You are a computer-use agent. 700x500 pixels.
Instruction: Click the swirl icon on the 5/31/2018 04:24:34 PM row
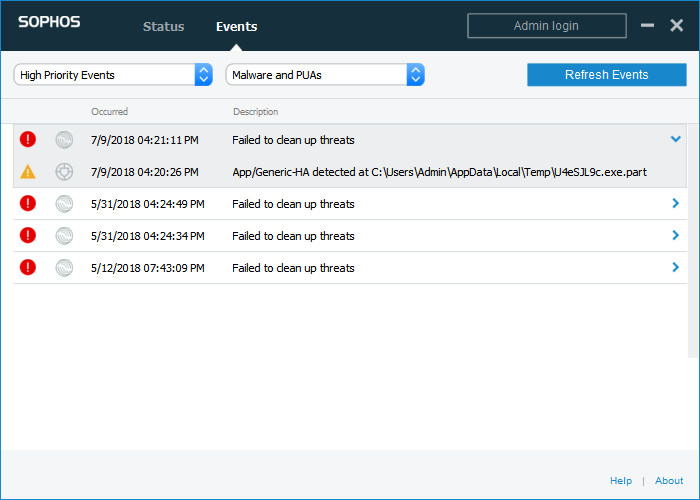[64, 236]
